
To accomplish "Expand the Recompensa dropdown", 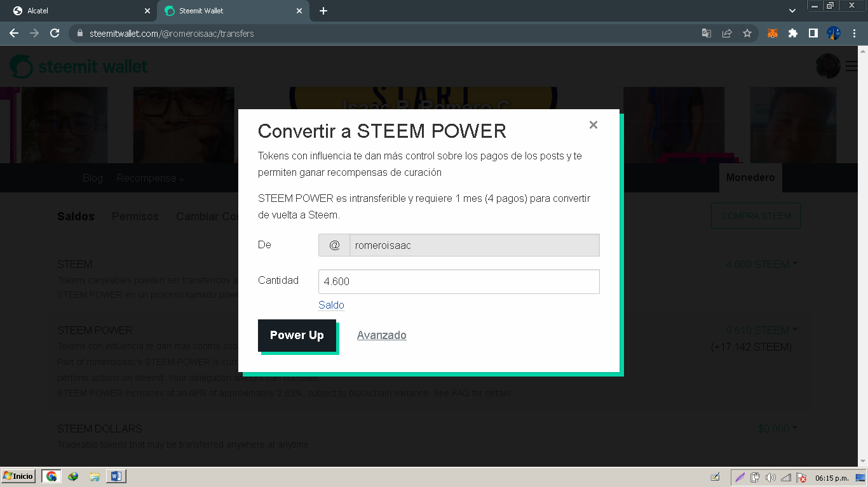I will 151,178.
